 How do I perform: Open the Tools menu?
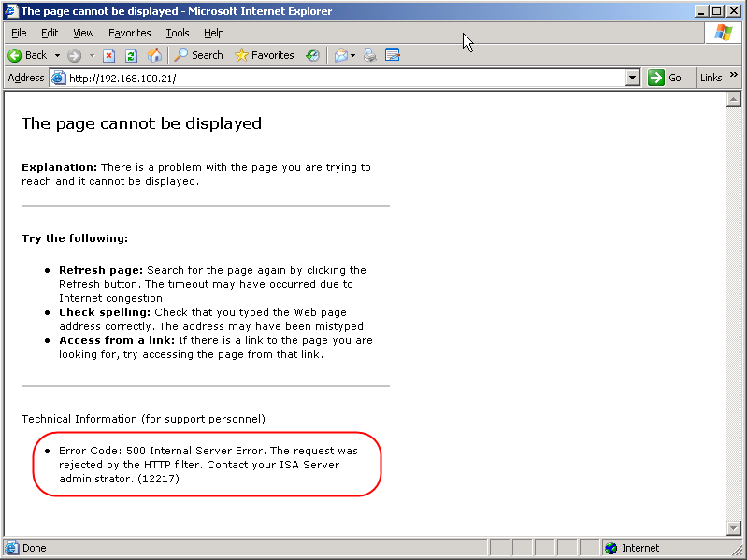point(178,33)
